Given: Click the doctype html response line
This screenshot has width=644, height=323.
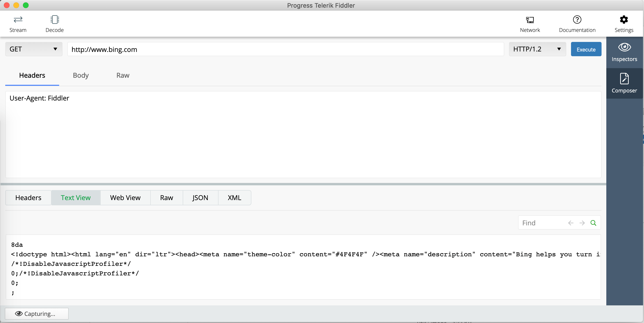Looking at the screenshot, I should pos(306,254).
